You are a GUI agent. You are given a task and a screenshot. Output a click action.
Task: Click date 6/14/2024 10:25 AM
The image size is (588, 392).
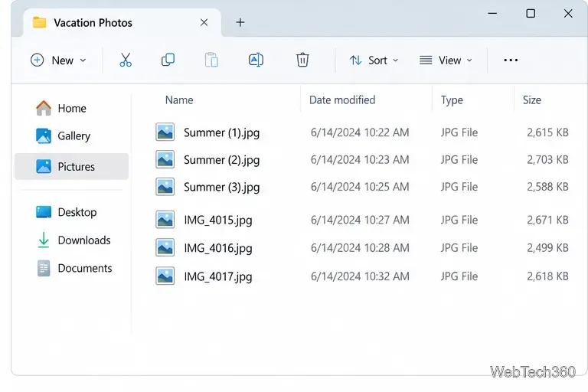coord(360,187)
